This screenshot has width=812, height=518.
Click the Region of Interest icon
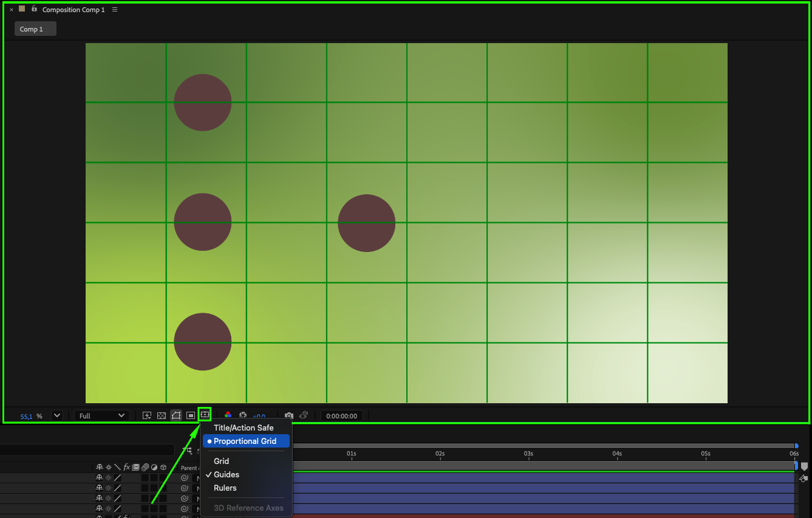[191, 415]
